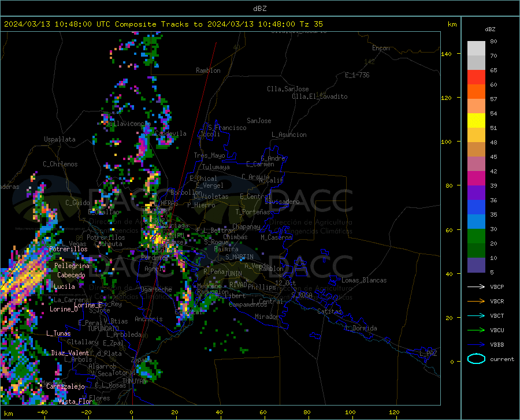This screenshot has height=420, width=520.
Task: Click the cyan VBCT arrow legend icon
Action: (x=476, y=315)
